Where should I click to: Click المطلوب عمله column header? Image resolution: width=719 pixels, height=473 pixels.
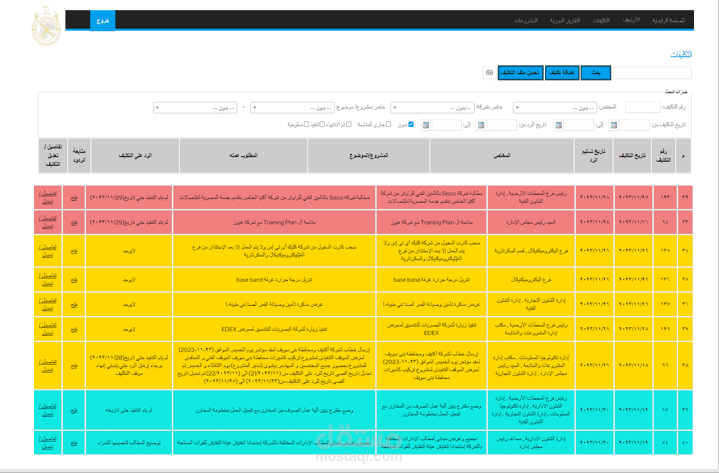point(243,156)
